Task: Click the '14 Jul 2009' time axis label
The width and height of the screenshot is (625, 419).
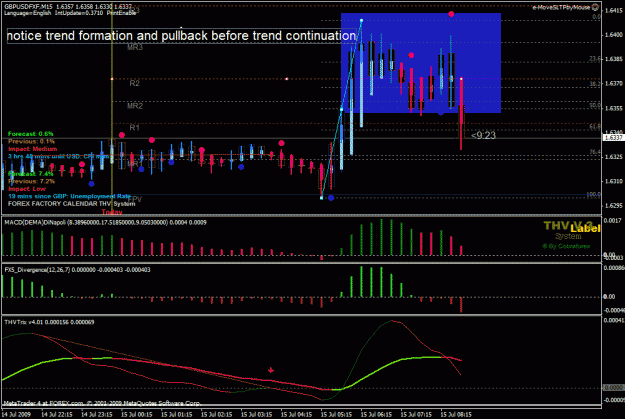Action: (17, 415)
